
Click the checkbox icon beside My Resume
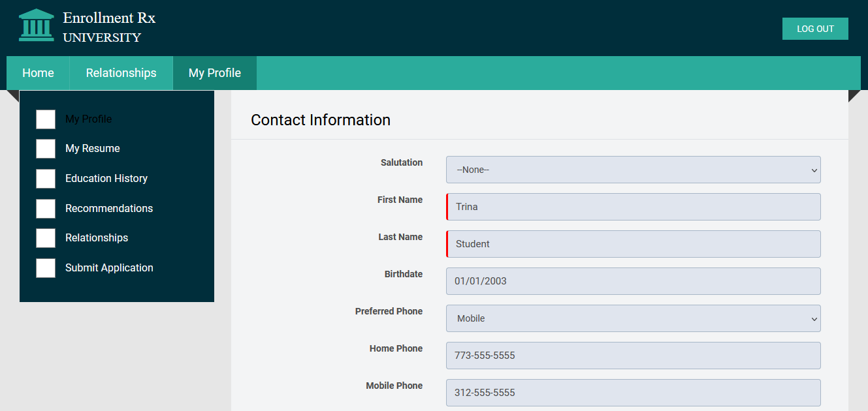[46, 149]
